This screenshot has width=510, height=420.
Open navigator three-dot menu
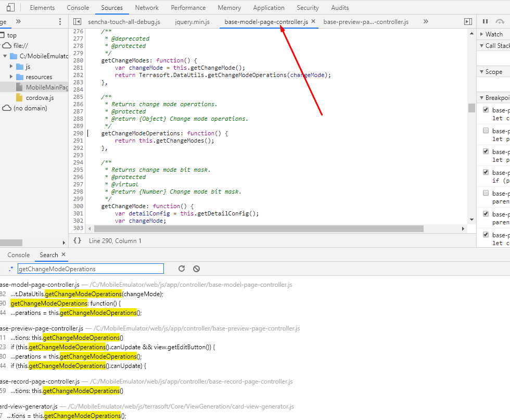[60, 21]
